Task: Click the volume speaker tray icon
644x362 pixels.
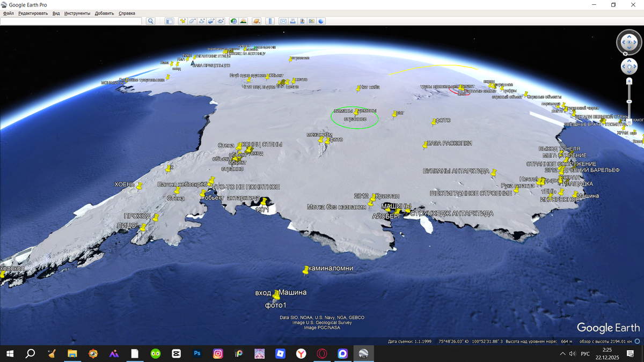Action: point(573,354)
